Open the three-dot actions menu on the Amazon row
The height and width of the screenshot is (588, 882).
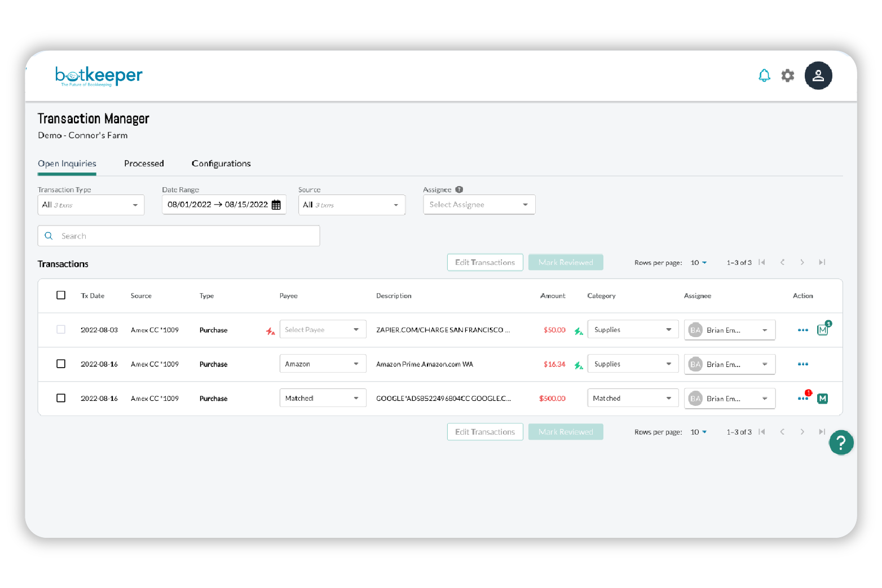click(802, 364)
